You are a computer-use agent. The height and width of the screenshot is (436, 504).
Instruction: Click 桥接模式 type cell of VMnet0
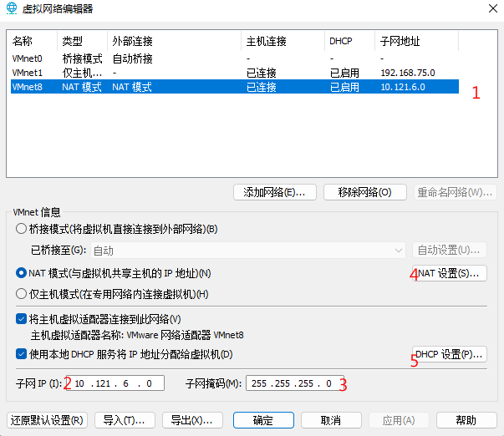pos(82,58)
